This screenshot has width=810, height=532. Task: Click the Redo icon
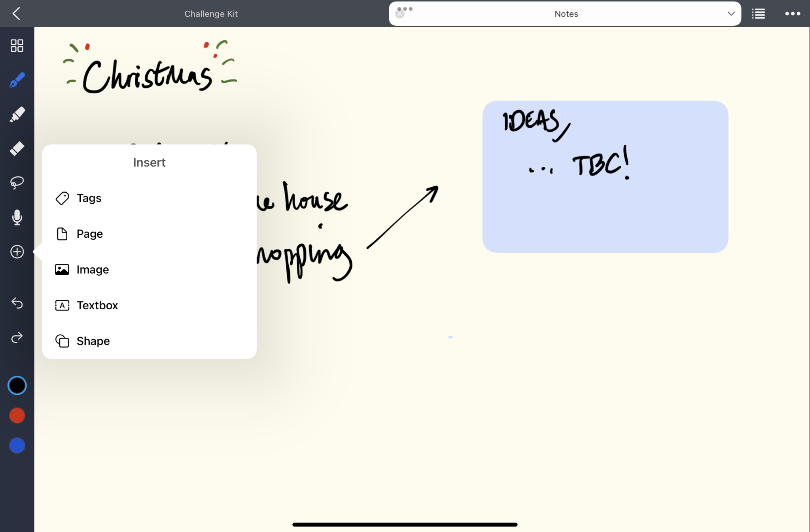(17, 337)
